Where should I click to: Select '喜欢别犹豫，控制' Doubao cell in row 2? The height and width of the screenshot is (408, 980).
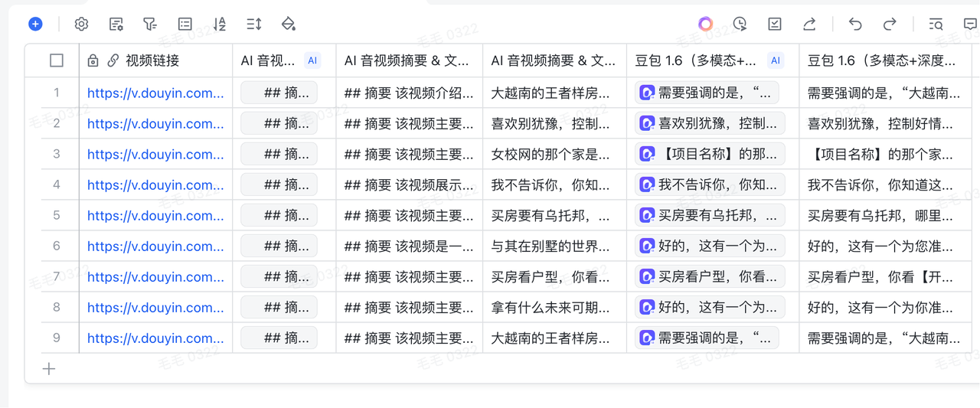click(x=713, y=123)
